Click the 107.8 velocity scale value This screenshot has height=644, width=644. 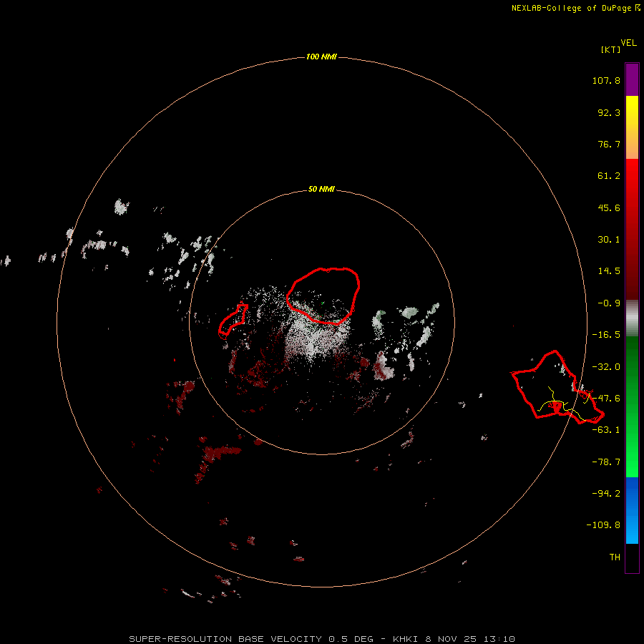606,80
